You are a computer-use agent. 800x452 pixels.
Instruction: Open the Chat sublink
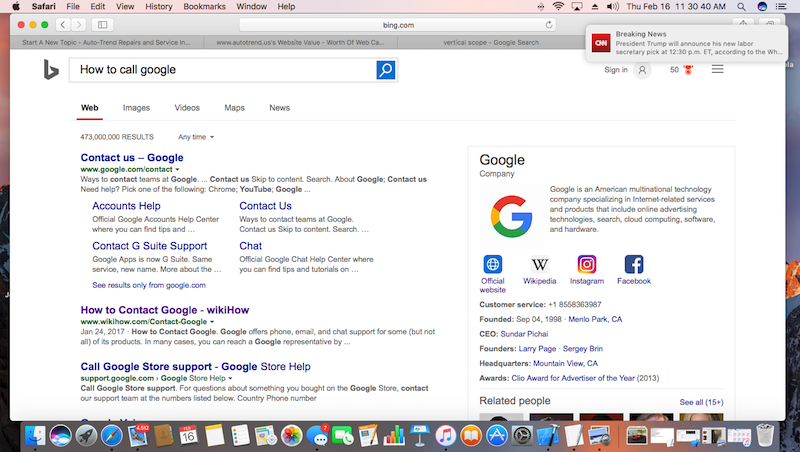pos(251,246)
